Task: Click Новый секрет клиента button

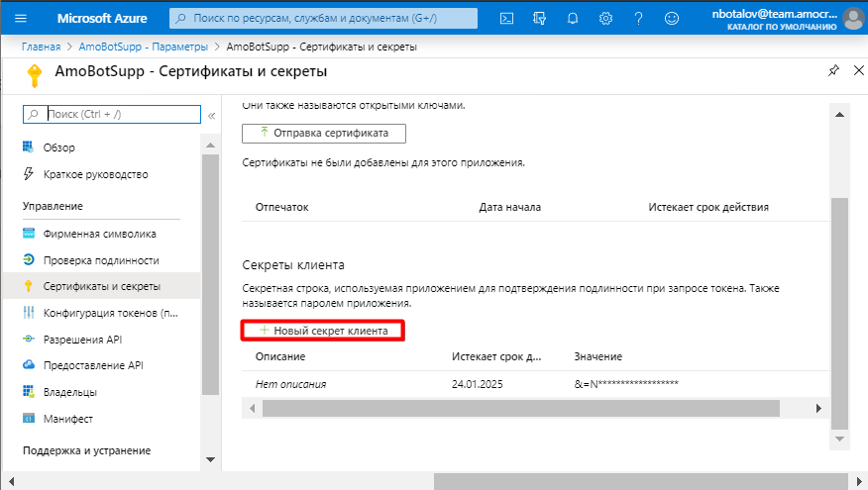Action: pos(323,331)
